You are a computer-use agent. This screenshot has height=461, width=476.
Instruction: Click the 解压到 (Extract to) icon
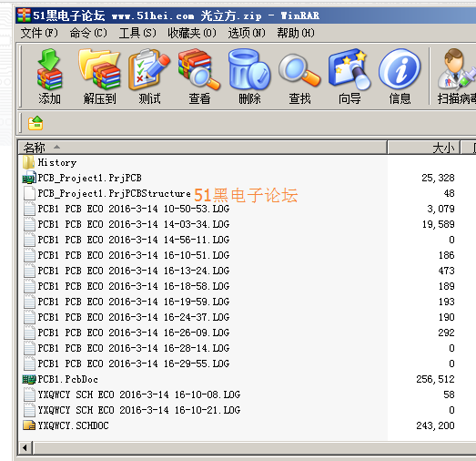(99, 69)
